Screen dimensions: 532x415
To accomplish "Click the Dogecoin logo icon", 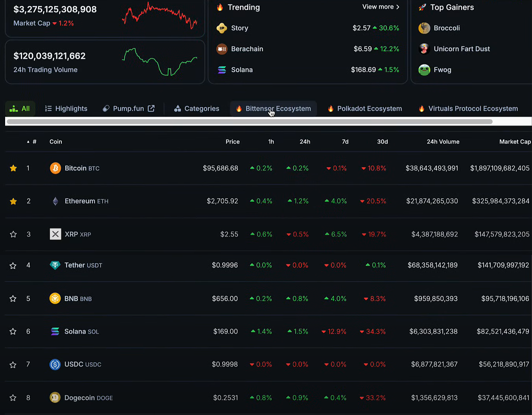I will [x=55, y=398].
